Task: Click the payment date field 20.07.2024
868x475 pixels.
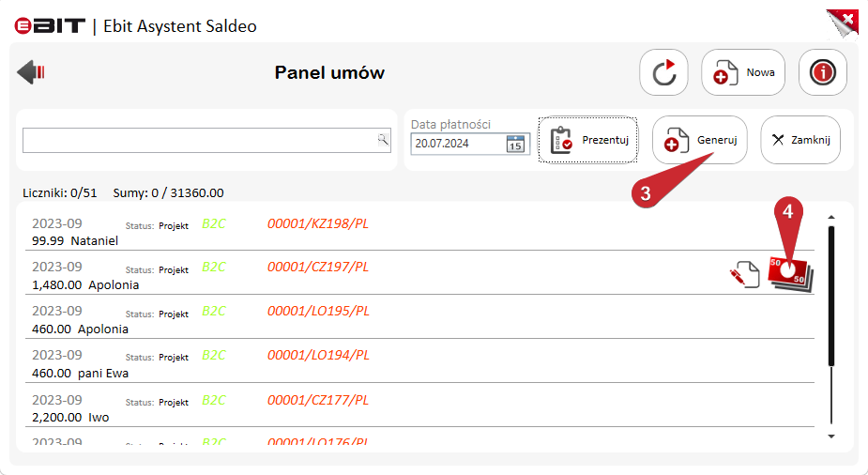Action: click(x=457, y=144)
